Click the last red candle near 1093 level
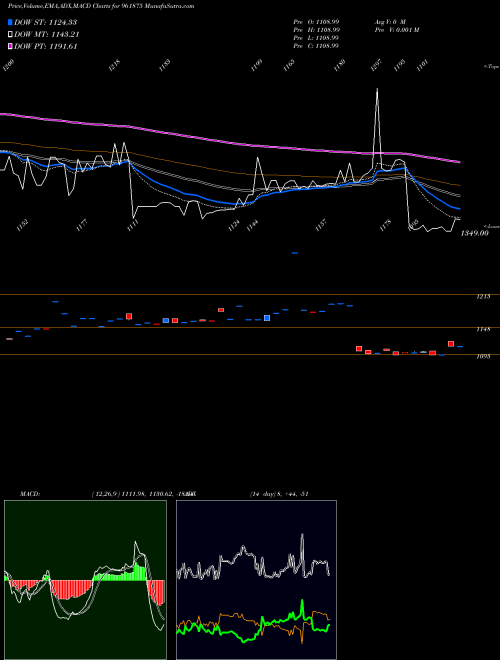 point(451,344)
